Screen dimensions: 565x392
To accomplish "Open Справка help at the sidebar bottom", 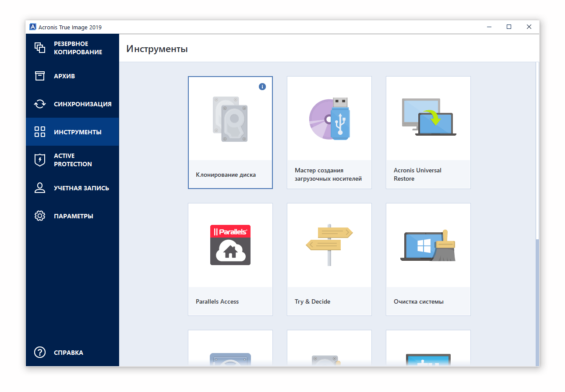I will point(72,352).
